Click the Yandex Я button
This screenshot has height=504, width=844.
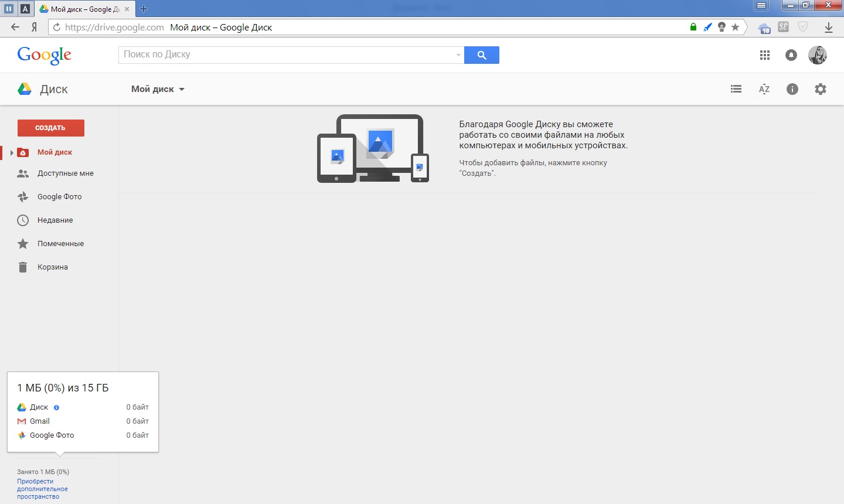click(x=35, y=27)
